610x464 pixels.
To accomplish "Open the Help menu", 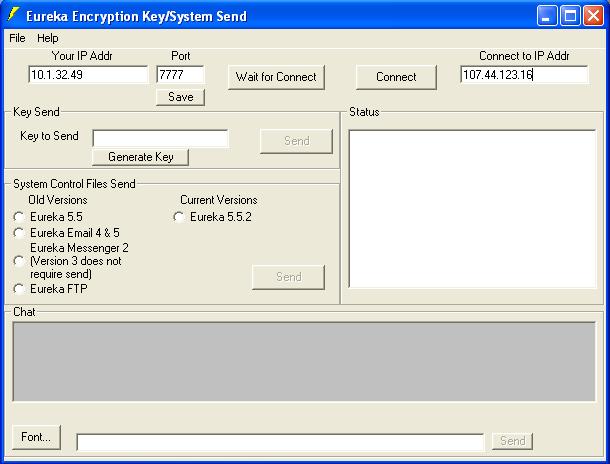I will (47, 38).
